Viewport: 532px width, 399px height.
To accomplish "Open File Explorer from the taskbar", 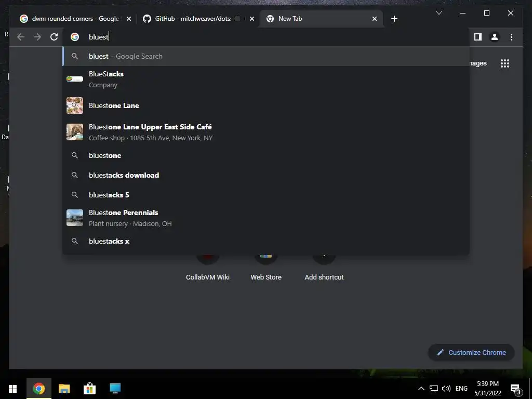I will point(64,389).
